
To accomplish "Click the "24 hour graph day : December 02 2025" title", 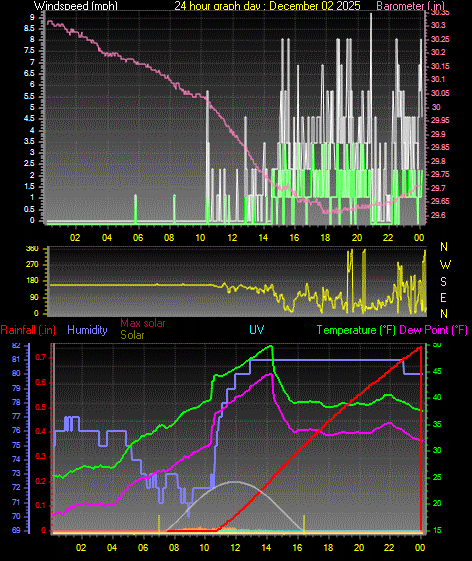I will point(267,6).
